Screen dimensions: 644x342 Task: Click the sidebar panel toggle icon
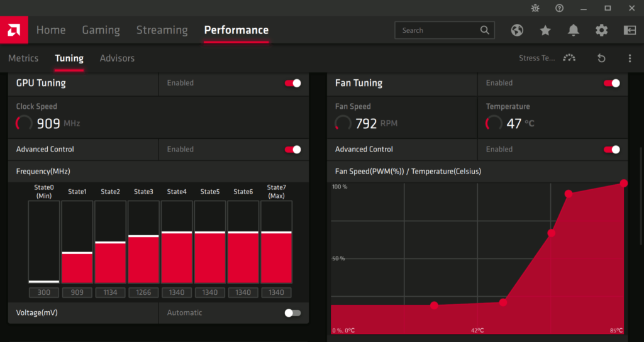coord(630,30)
